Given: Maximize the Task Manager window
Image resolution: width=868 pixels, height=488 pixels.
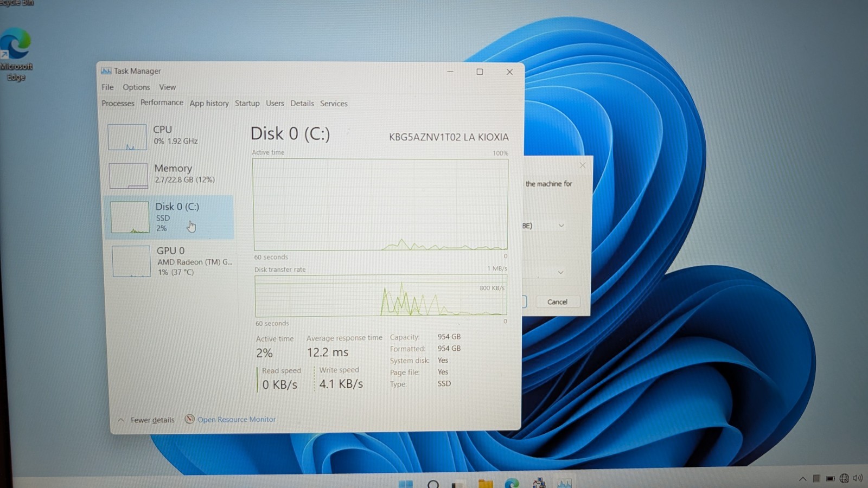Looking at the screenshot, I should (x=480, y=72).
